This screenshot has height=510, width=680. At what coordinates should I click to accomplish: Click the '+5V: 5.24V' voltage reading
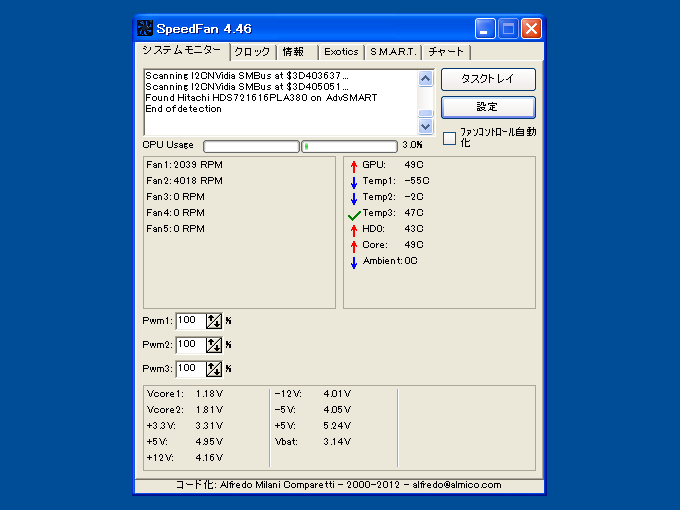(x=313, y=426)
